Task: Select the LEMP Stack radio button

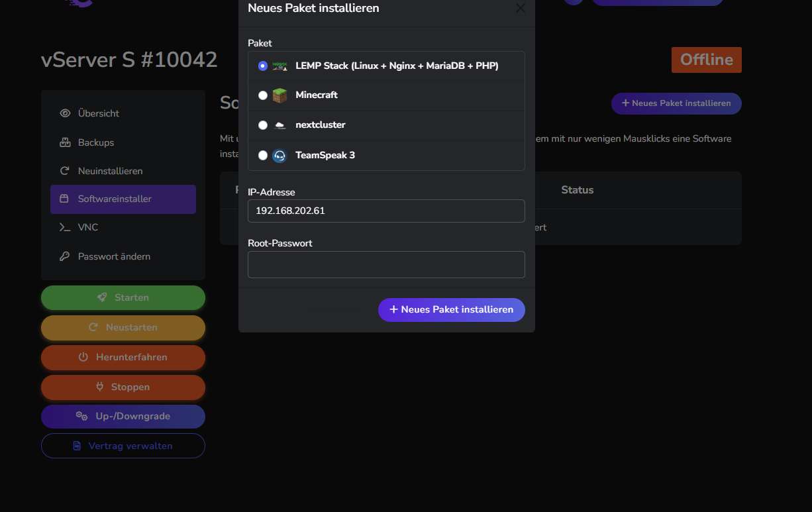Action: [263, 66]
